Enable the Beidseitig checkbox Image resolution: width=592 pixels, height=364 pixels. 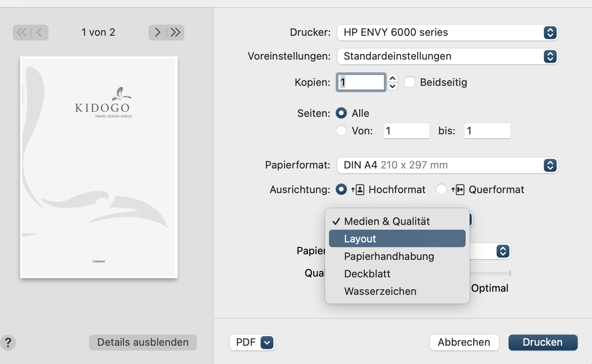point(410,82)
